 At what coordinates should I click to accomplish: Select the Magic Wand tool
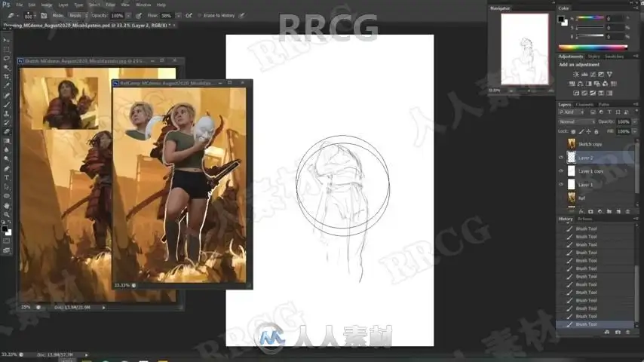click(x=7, y=67)
